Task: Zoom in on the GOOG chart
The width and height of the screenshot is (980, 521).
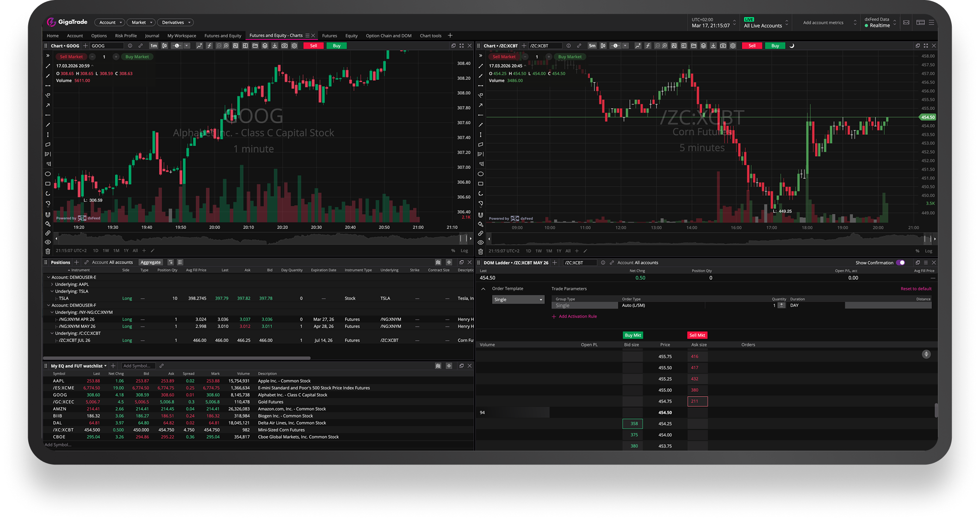Action: click(x=226, y=46)
